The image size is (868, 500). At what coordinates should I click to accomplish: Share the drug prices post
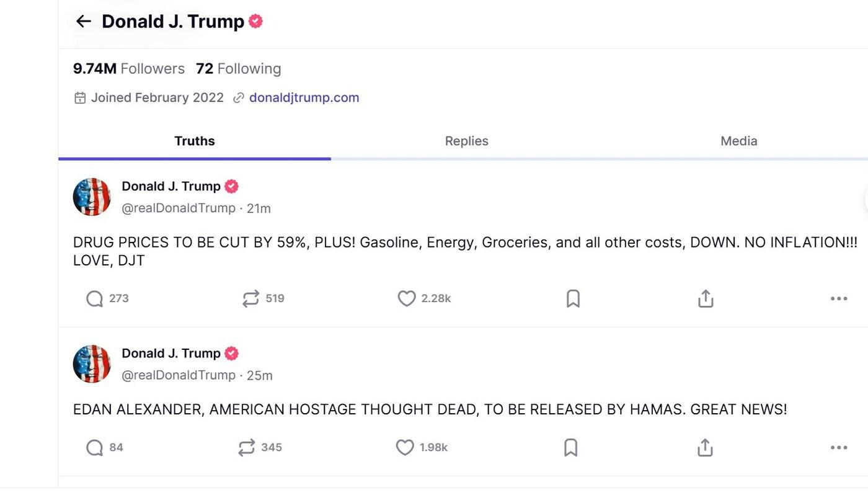coord(706,299)
